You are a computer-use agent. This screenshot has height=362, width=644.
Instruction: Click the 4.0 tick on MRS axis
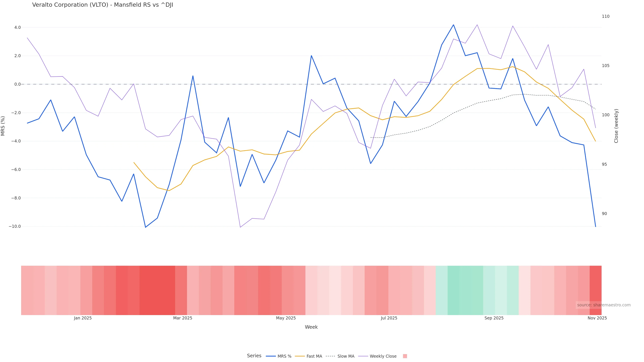pos(17,27)
